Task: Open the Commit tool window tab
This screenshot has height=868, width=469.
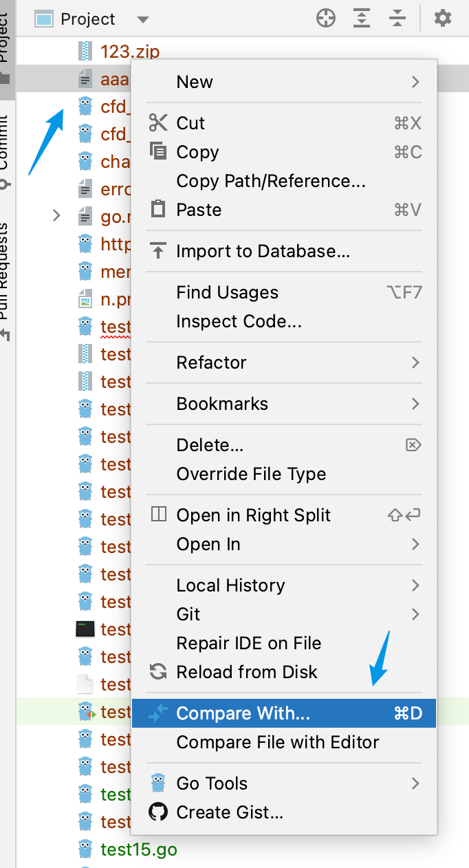Action: 6,153
